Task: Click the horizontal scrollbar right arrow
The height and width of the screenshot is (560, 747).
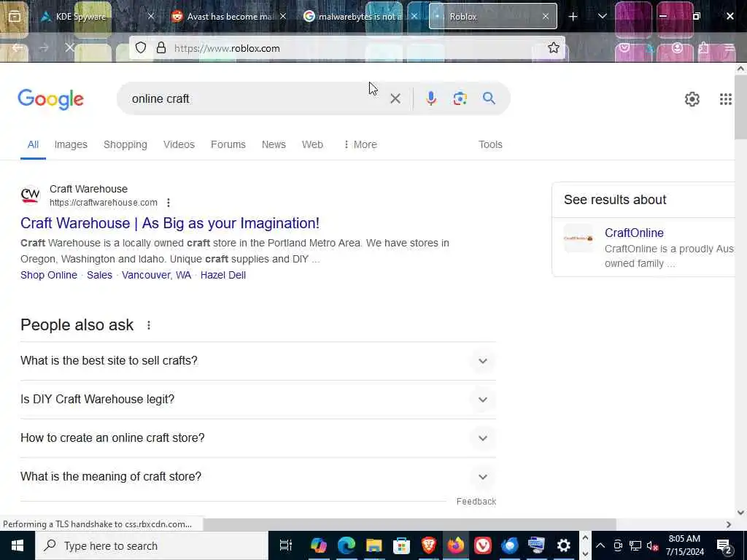Action: click(x=729, y=524)
